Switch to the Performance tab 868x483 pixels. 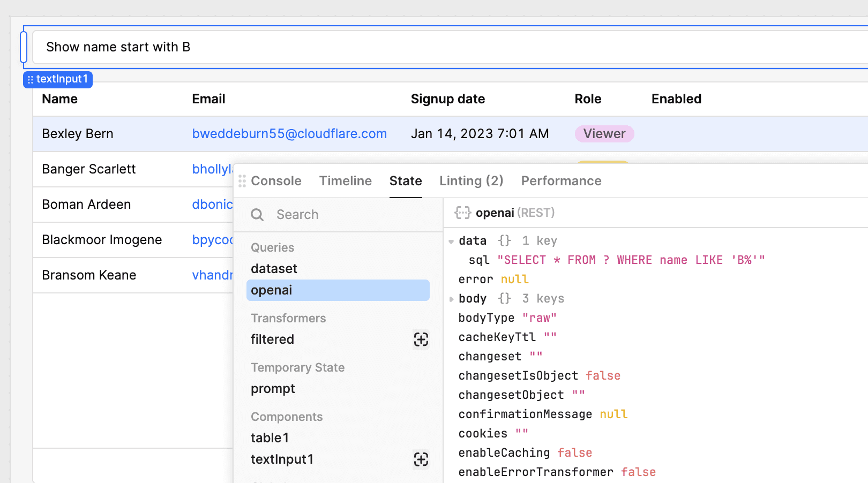point(561,181)
